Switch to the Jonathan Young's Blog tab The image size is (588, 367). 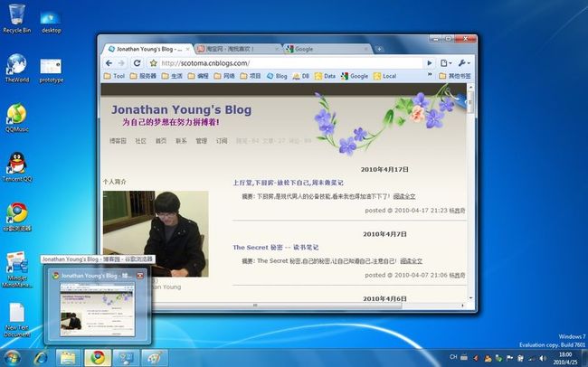147,49
